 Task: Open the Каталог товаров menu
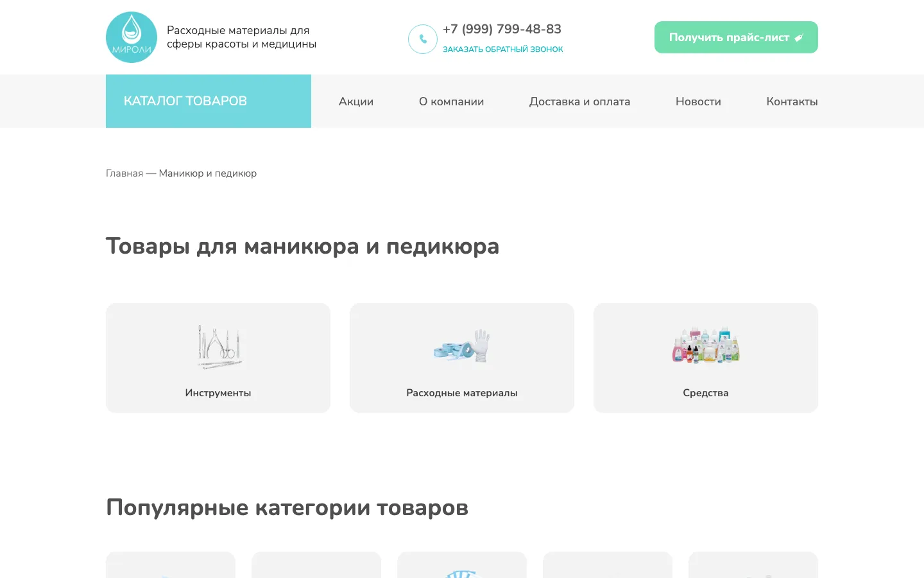(209, 101)
